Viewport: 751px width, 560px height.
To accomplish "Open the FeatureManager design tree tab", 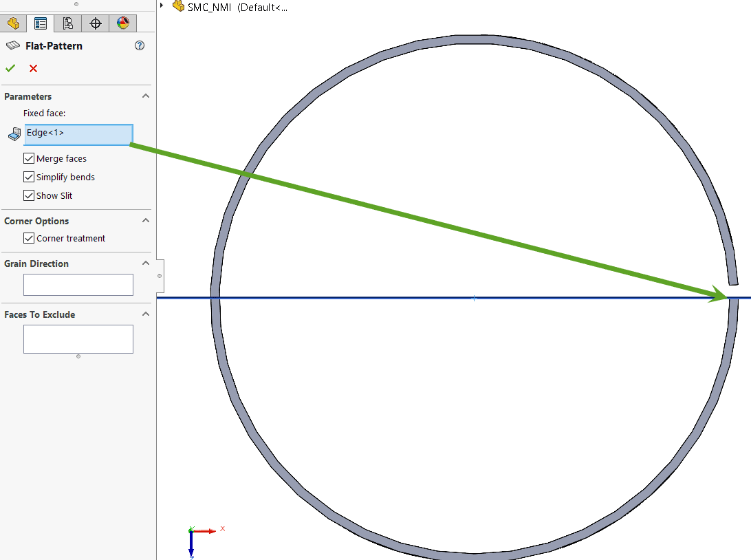I will [14, 23].
